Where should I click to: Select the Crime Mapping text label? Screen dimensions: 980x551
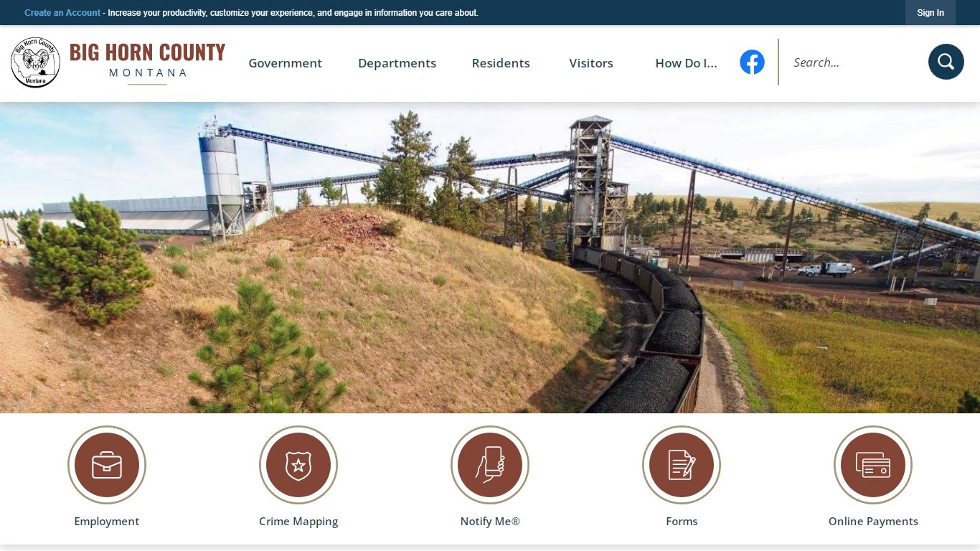point(298,522)
